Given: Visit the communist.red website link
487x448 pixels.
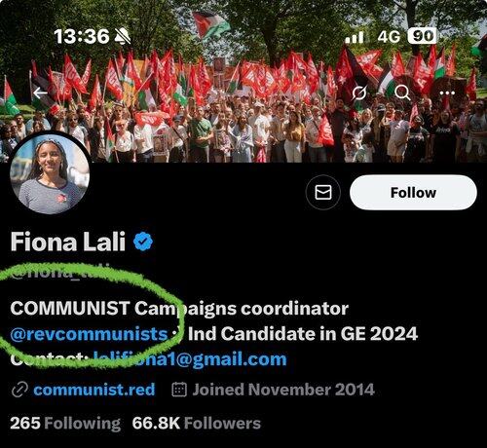Looking at the screenshot, I should pos(94,390).
